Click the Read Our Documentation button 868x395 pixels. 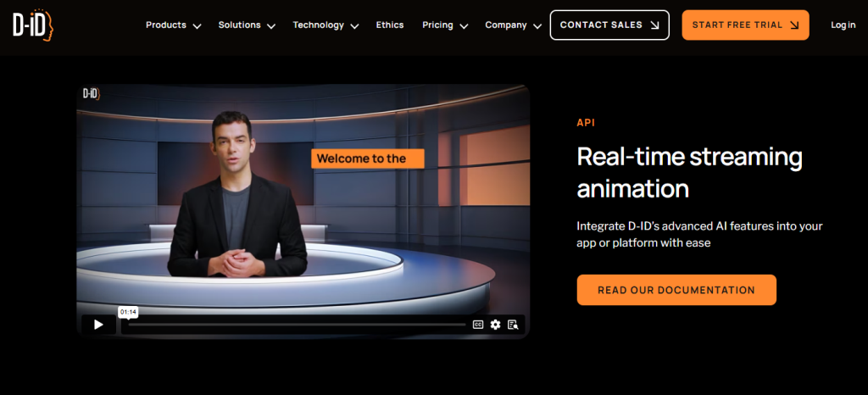[676, 290]
